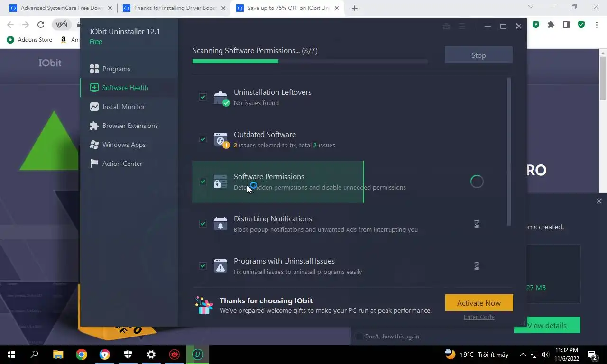Click the taskbar clock showing 11:32 PM

(566, 355)
